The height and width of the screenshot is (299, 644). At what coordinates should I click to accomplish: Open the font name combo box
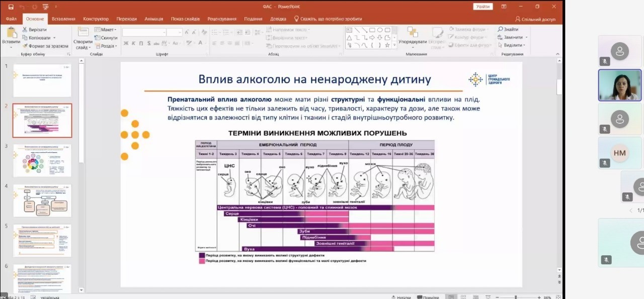144,32
